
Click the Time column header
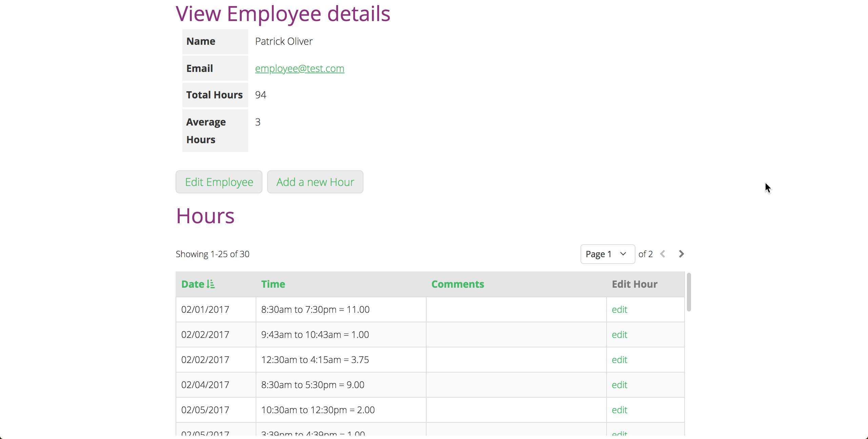[273, 284]
